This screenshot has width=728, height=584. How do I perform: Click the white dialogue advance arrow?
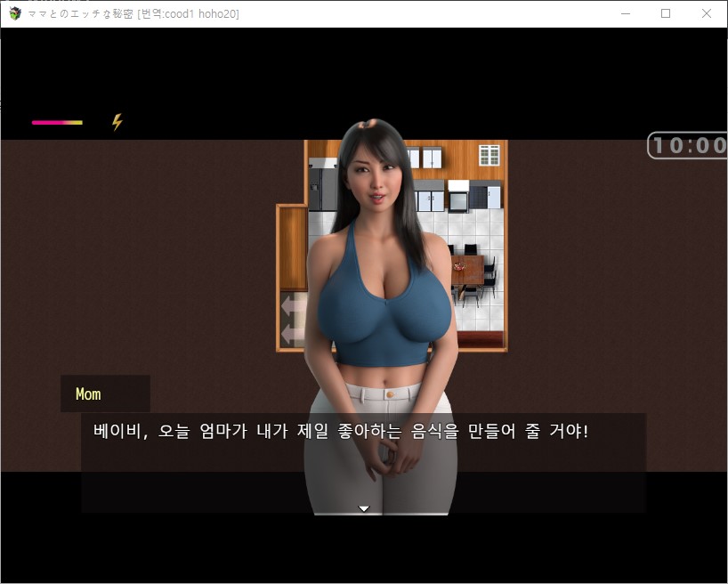pos(364,508)
